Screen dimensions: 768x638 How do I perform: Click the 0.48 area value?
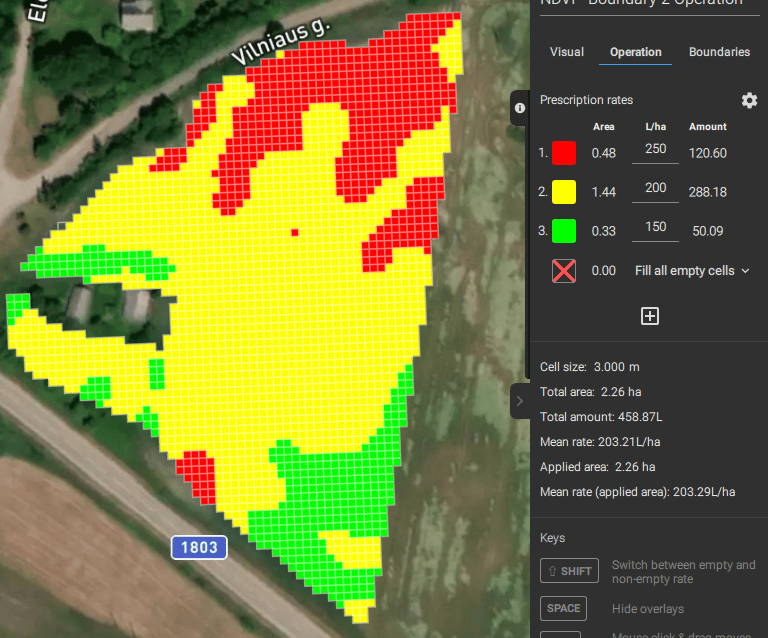pos(603,153)
